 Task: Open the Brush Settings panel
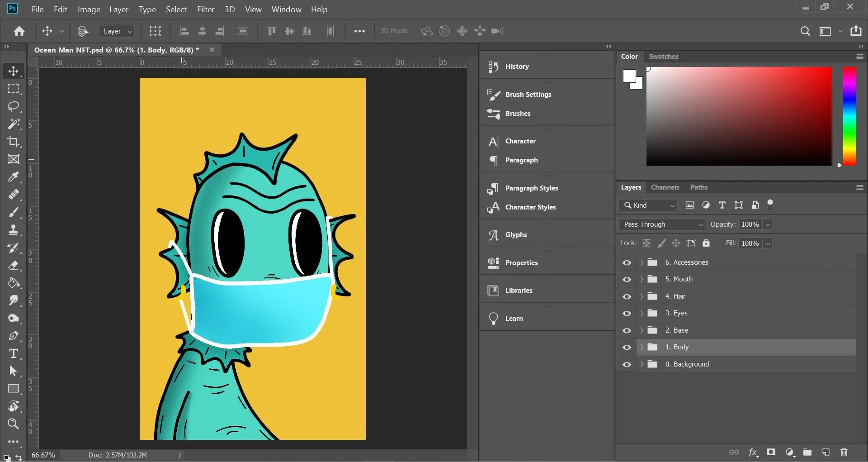528,95
